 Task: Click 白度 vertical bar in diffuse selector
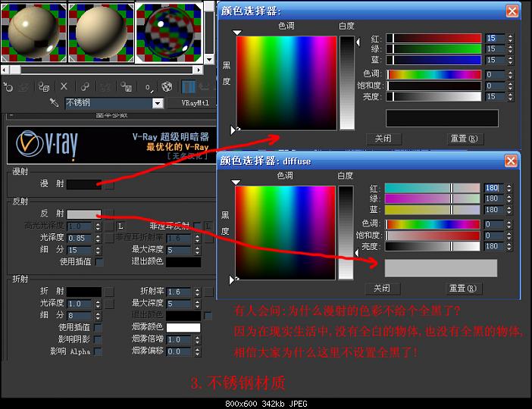click(x=346, y=233)
